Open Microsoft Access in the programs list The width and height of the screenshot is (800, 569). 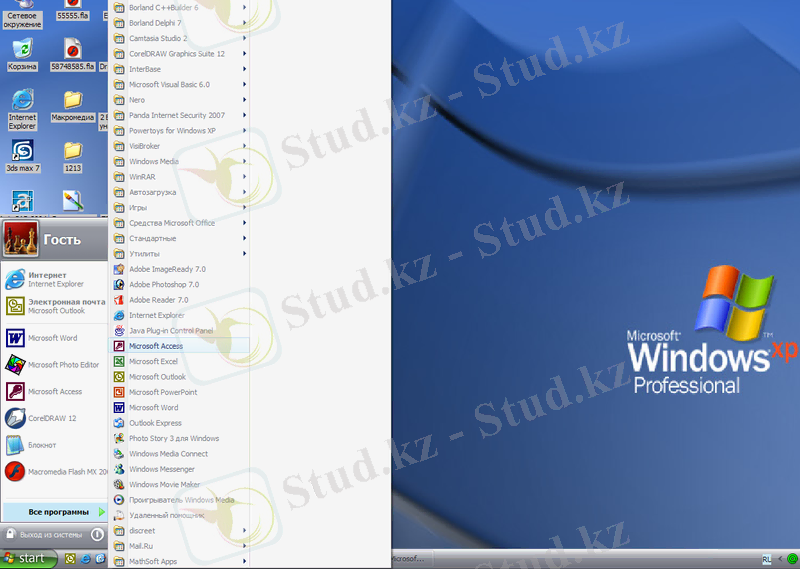(x=179, y=346)
